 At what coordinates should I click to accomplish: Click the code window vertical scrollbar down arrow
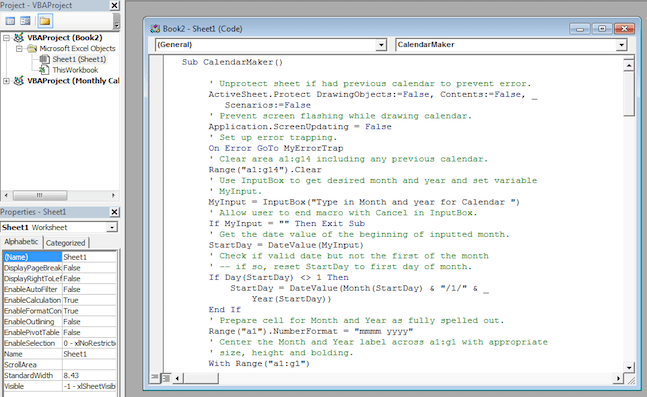pyautogui.click(x=628, y=367)
